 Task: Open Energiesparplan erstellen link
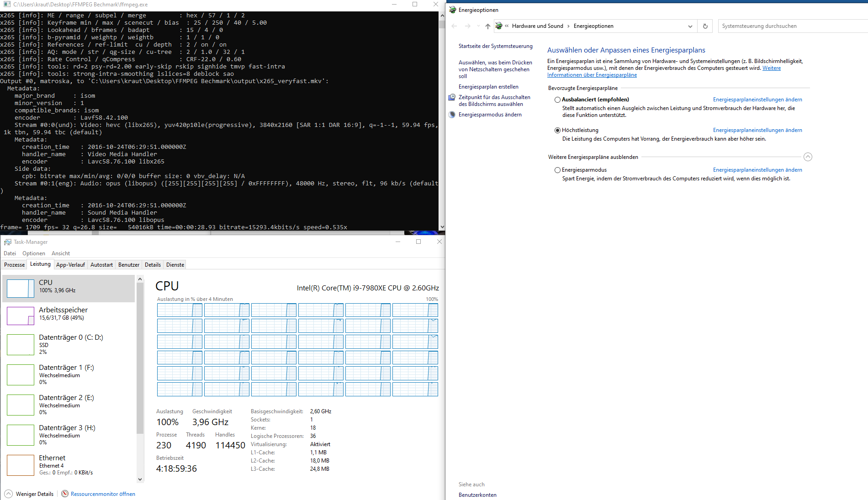488,87
